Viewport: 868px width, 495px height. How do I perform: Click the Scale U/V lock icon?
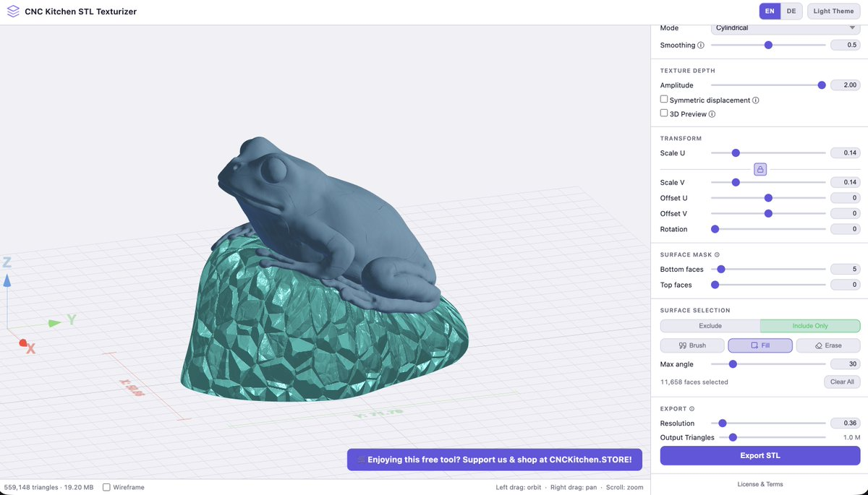pos(760,169)
